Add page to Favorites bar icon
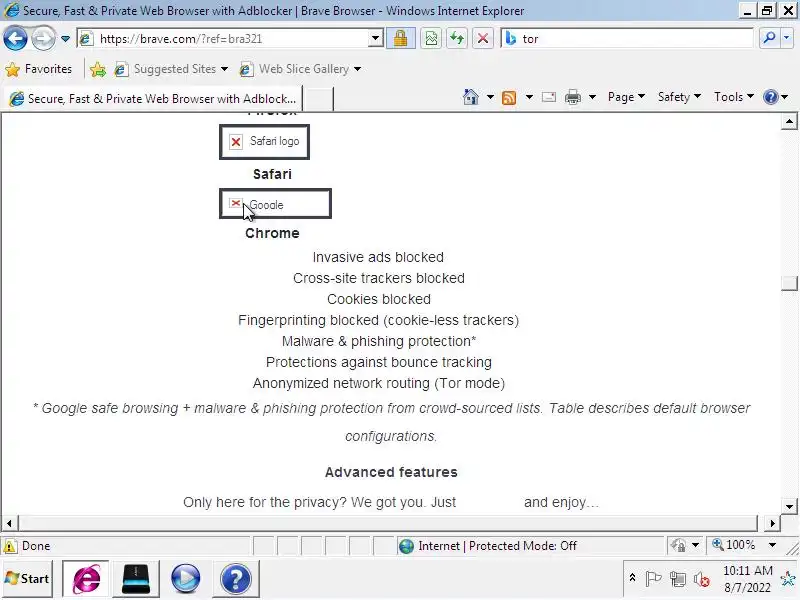This screenshot has height=600, width=800. (98, 69)
